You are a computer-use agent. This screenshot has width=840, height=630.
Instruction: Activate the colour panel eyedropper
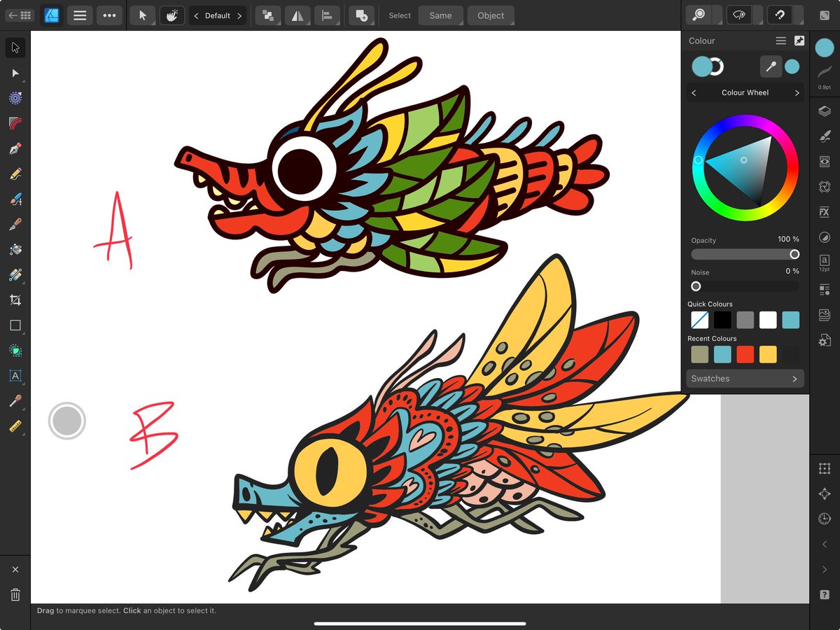click(771, 66)
